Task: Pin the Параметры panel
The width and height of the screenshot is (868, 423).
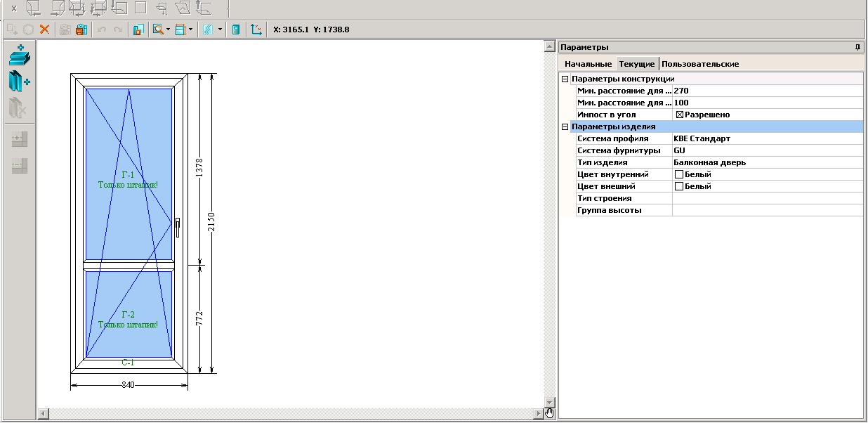Action: point(857,47)
